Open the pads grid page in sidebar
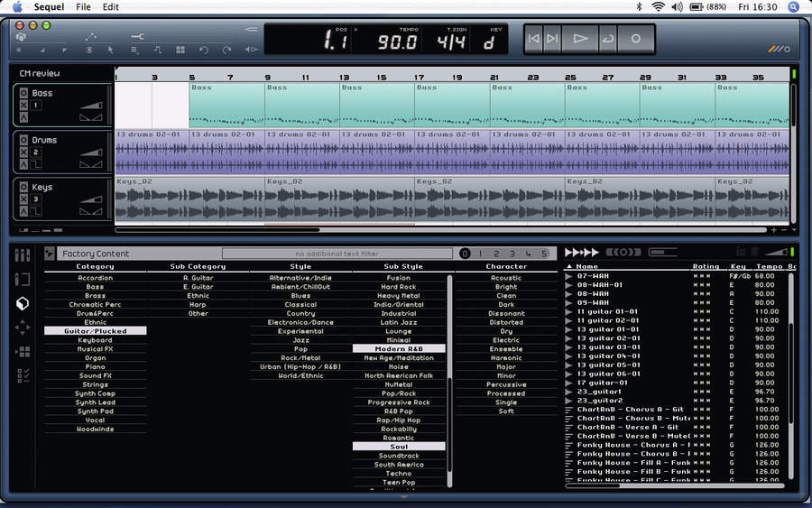 (23, 352)
